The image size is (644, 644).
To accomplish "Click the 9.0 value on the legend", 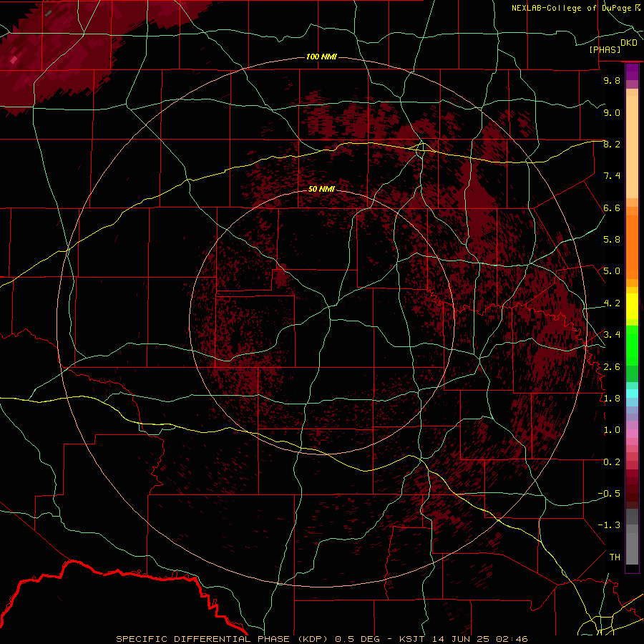I will pos(612,112).
